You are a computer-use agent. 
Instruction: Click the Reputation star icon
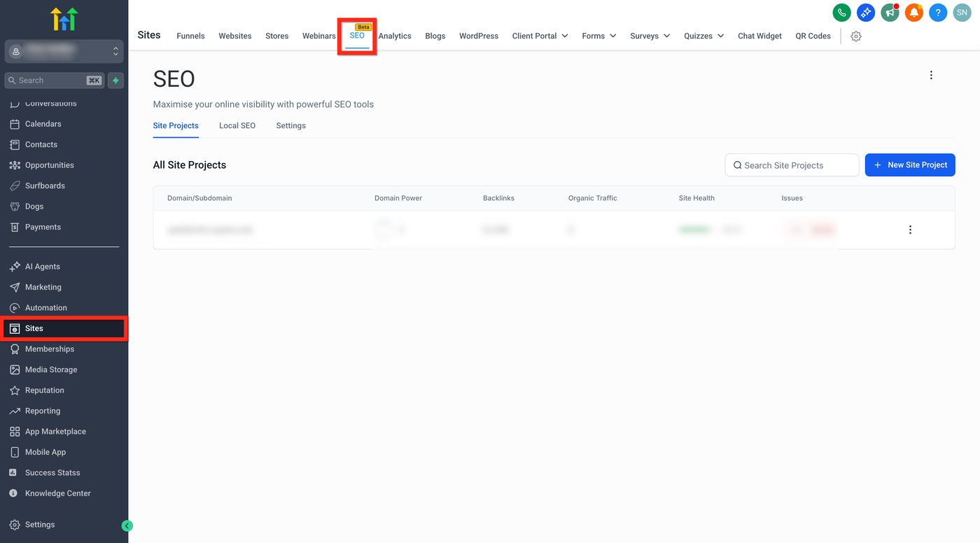click(x=15, y=390)
